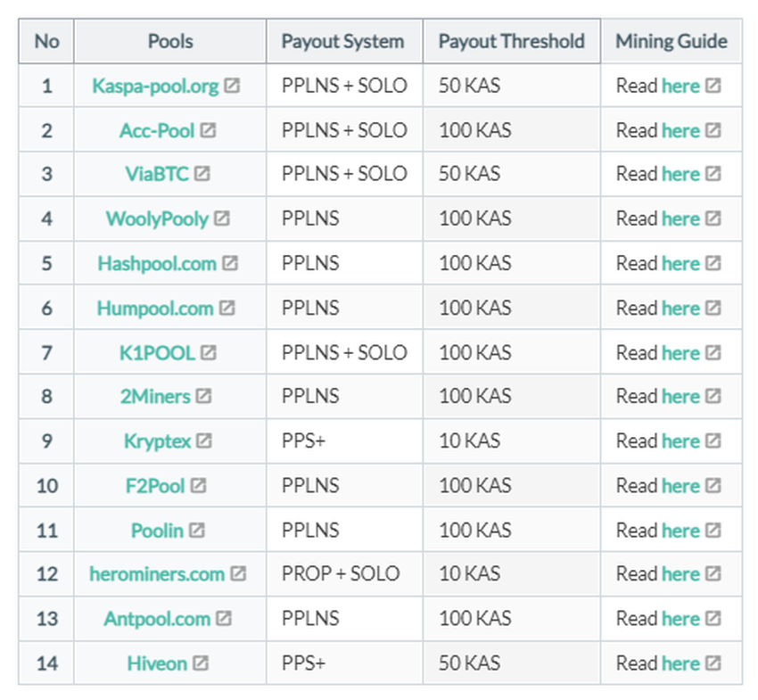This screenshot has width=758, height=700.
Task: Click the external-link icon beside WoolyPooly
Action: [222, 218]
